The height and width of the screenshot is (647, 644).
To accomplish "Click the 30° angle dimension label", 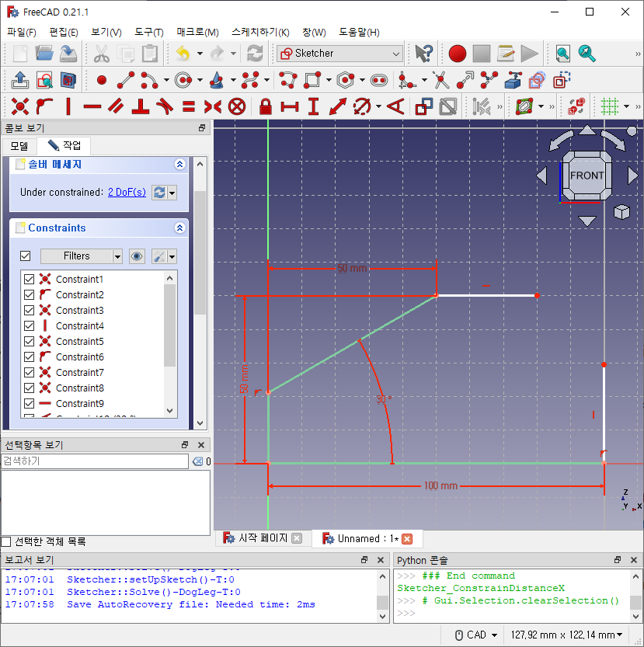I will pyautogui.click(x=384, y=398).
